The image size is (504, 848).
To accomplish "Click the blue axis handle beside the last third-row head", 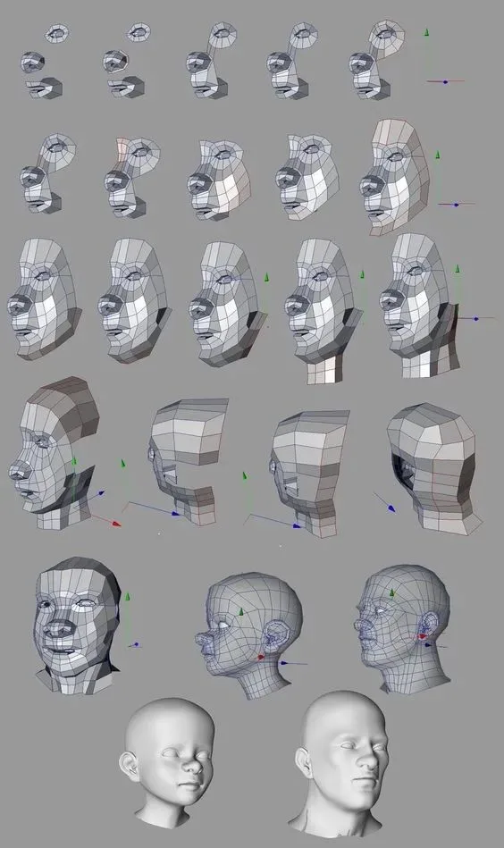I will [x=476, y=318].
